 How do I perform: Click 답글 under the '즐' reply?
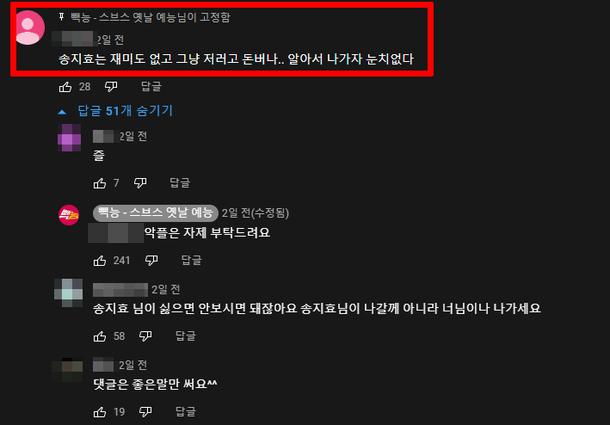(x=180, y=183)
